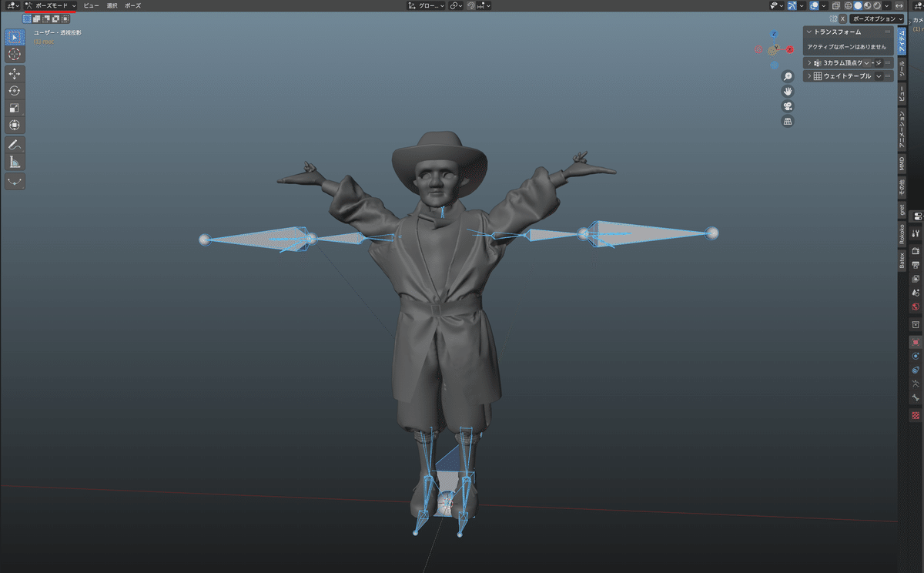The height and width of the screenshot is (573, 924).
Task: Select the Rotate tool
Action: [15, 91]
